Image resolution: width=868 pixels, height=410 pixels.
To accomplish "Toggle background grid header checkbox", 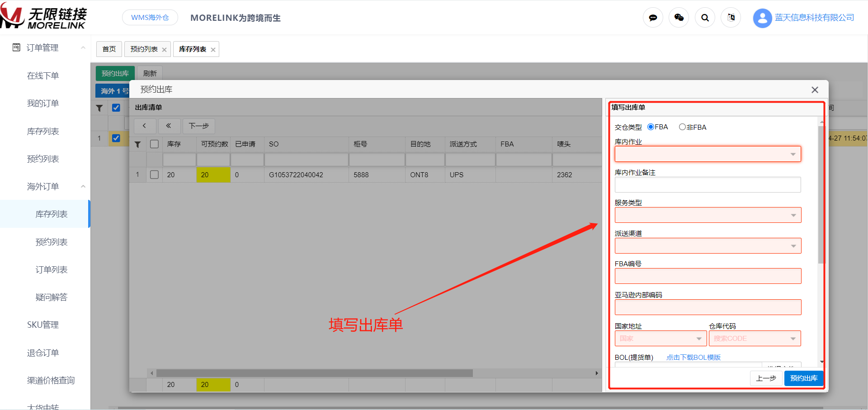I will [116, 108].
